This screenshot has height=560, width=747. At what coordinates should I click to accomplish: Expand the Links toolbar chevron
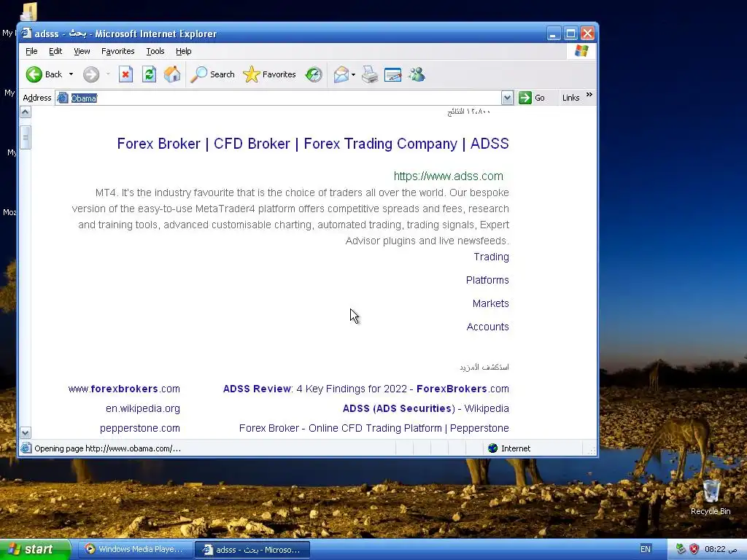point(589,95)
